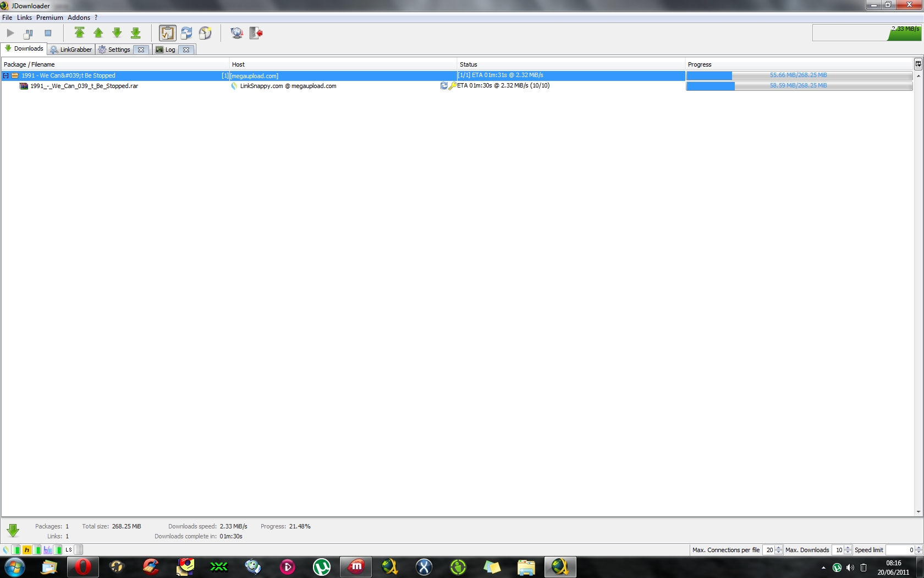Decrease the Speed limit value
This screenshot has height=578, width=924.
[x=919, y=552]
